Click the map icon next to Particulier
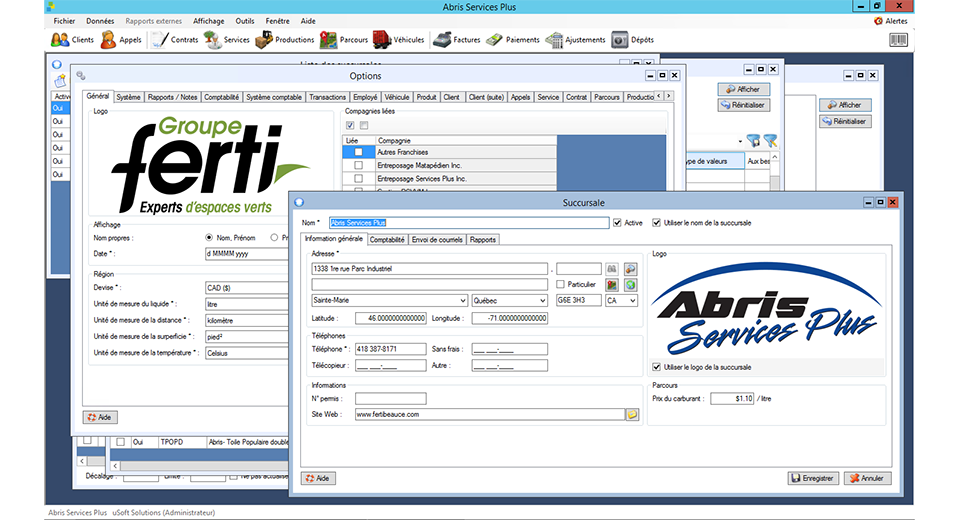 612,285
